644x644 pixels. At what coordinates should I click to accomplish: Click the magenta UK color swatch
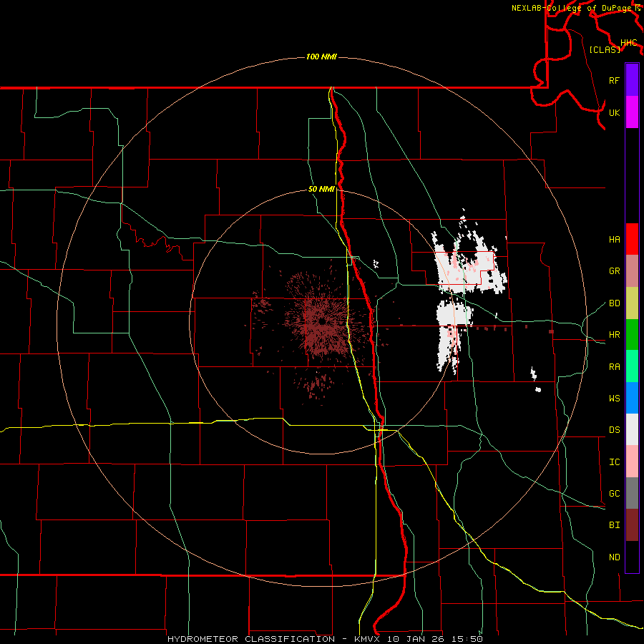tap(632, 112)
